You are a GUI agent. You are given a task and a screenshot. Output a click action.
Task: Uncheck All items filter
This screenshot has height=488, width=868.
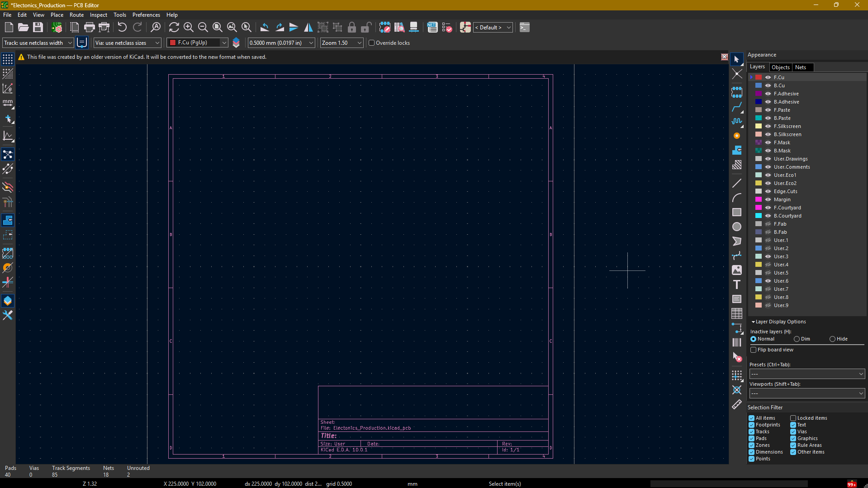pos(763,418)
